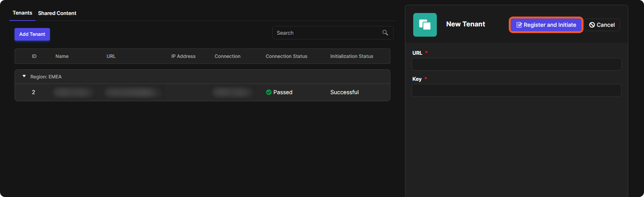Click the New Tenant teal icon

point(425,25)
